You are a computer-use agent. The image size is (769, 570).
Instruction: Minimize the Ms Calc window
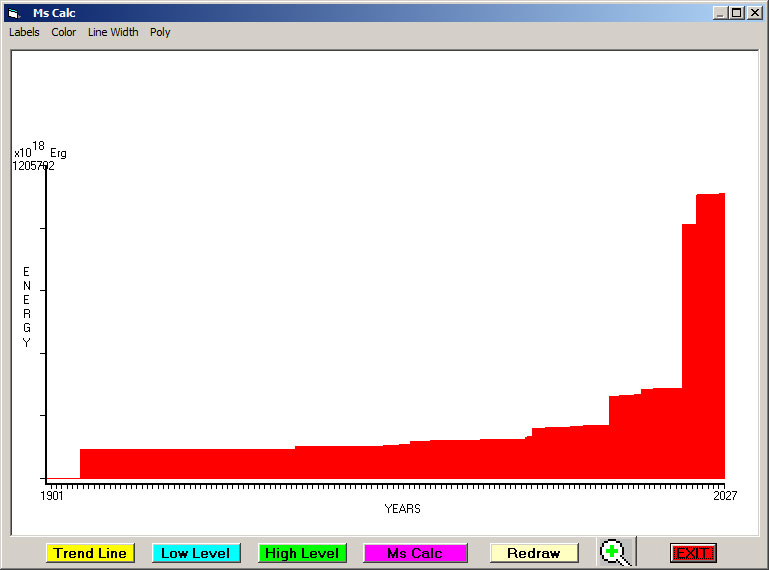pos(720,13)
